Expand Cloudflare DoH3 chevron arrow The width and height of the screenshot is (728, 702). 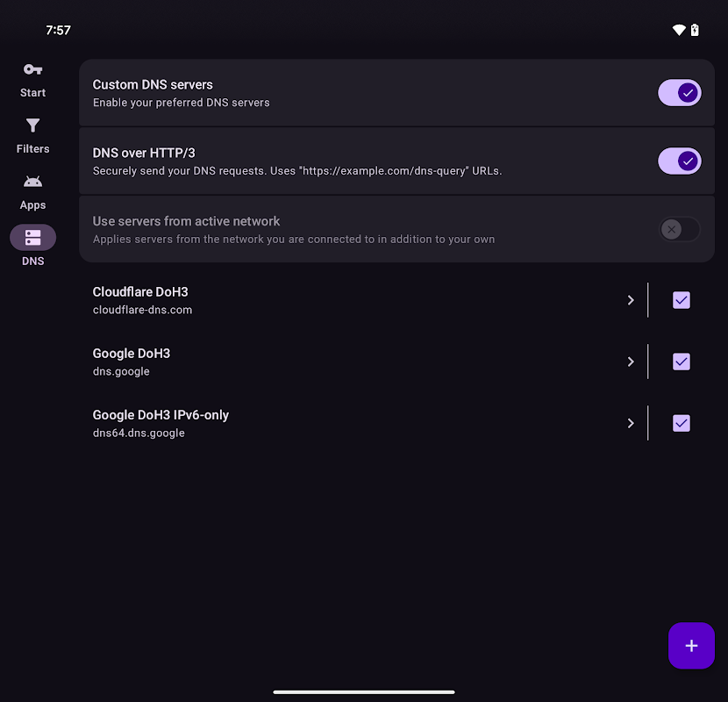[630, 300]
